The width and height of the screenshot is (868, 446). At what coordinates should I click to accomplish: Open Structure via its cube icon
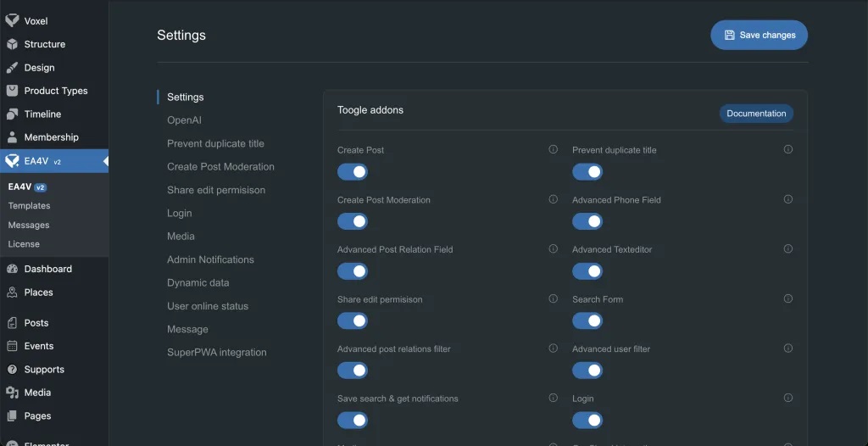[x=12, y=44]
